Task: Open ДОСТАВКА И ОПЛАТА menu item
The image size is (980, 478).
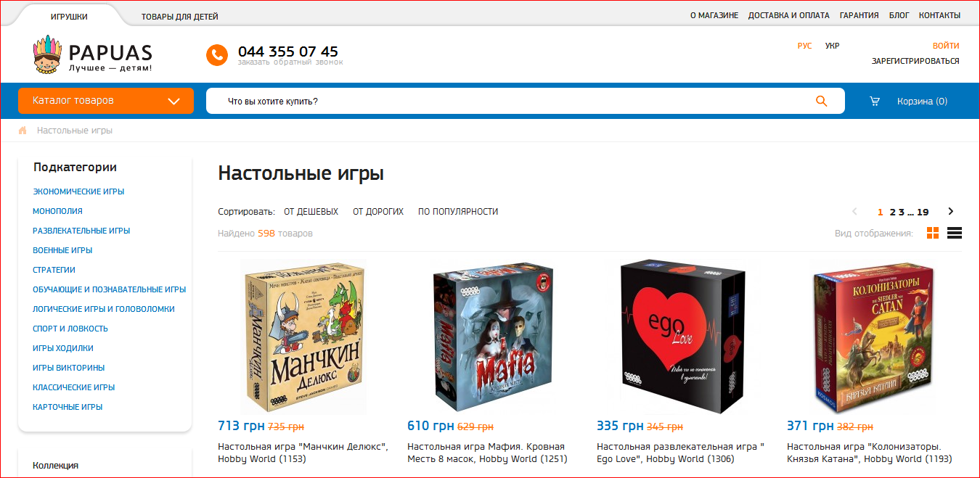Action: (788, 15)
